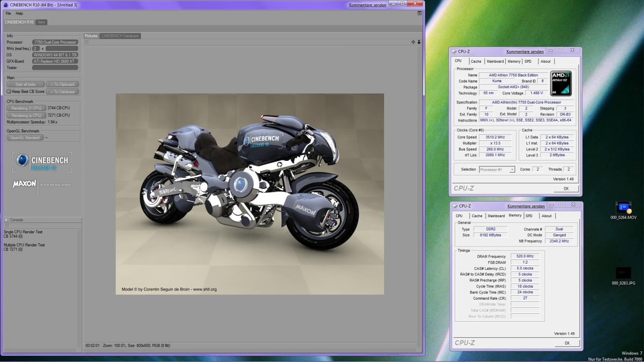644x362 pixels.
Task: Click the Core Speed 3510.2 MHz value
Action: click(x=495, y=137)
